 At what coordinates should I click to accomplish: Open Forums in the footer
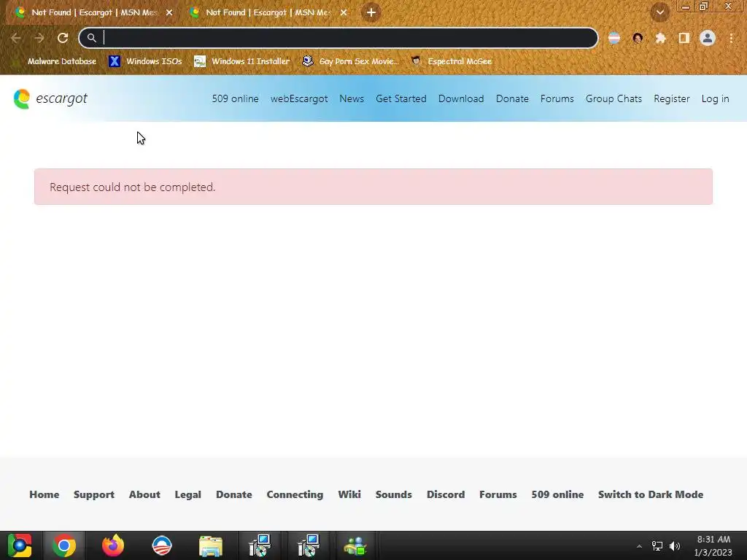pyautogui.click(x=498, y=495)
